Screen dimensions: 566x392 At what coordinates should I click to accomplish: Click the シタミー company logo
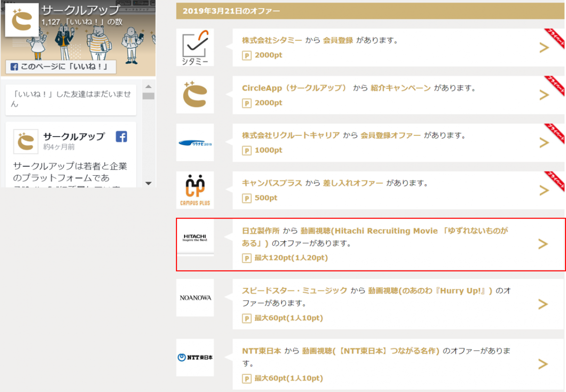[195, 47]
